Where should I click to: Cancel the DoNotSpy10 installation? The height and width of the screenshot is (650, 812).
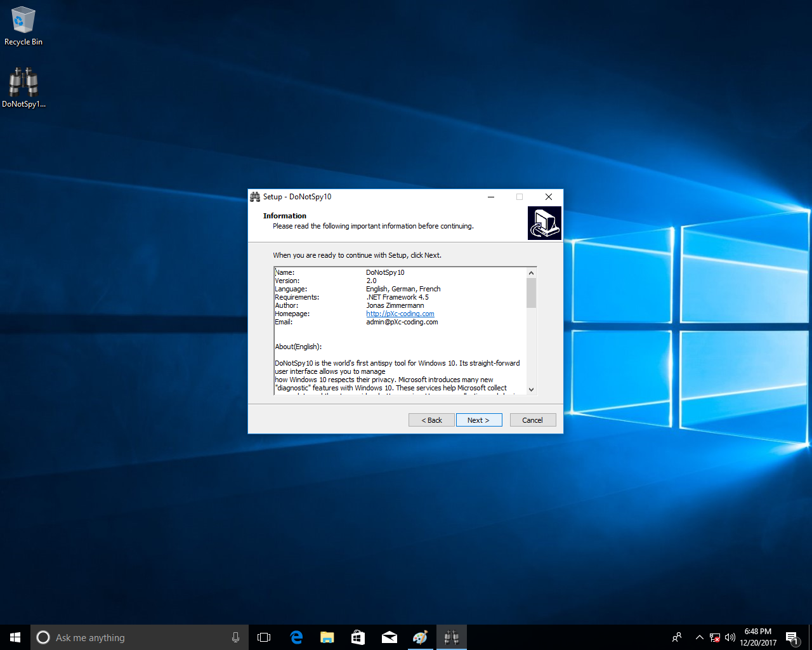[532, 420]
